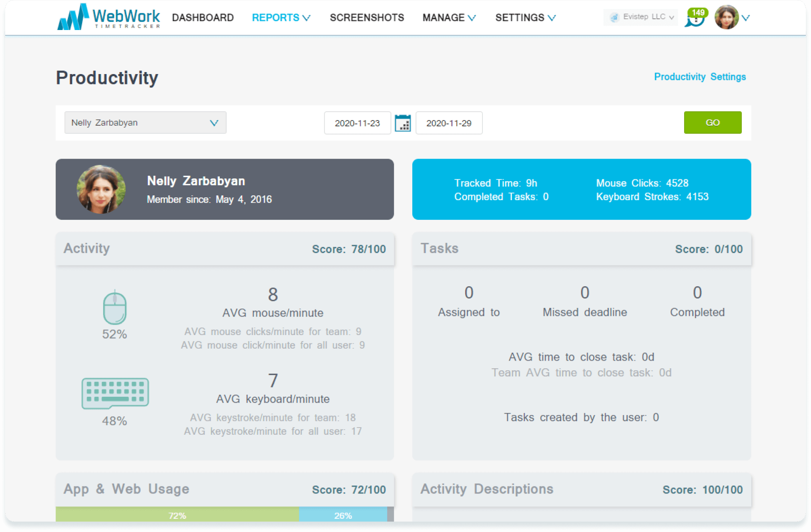This screenshot has width=811, height=532.
Task: Click Team AVG time to close task
Action: coord(581,372)
